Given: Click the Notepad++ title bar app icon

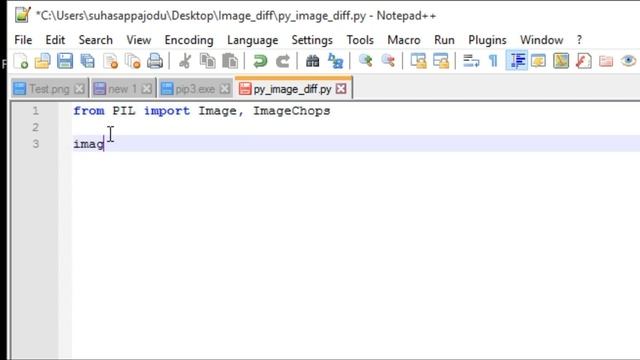Looking at the screenshot, I should click(22, 14).
